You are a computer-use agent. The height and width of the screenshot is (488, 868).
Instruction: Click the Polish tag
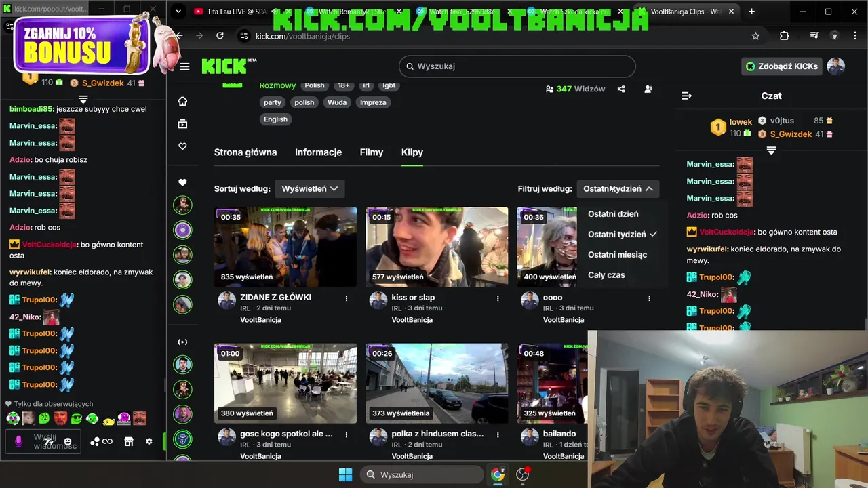tap(315, 85)
